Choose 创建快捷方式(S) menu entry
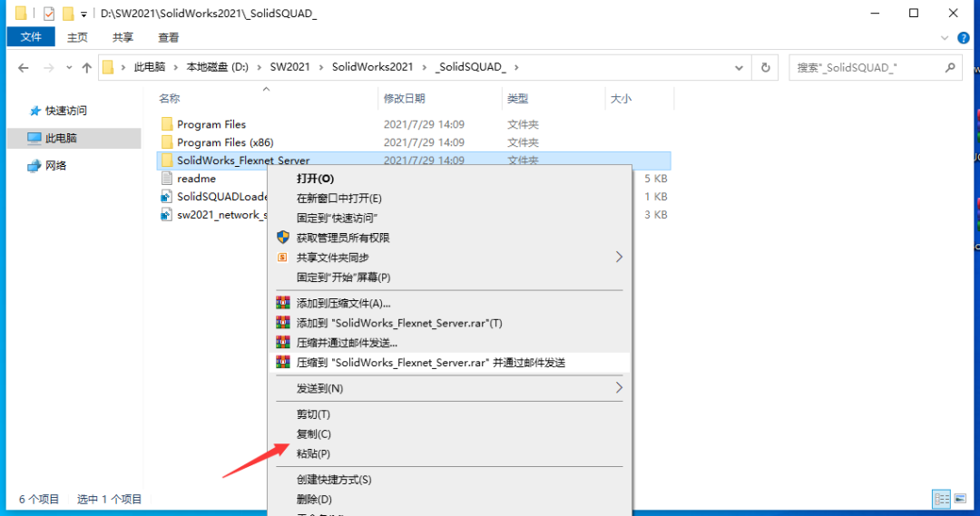980x516 pixels. pos(449,480)
